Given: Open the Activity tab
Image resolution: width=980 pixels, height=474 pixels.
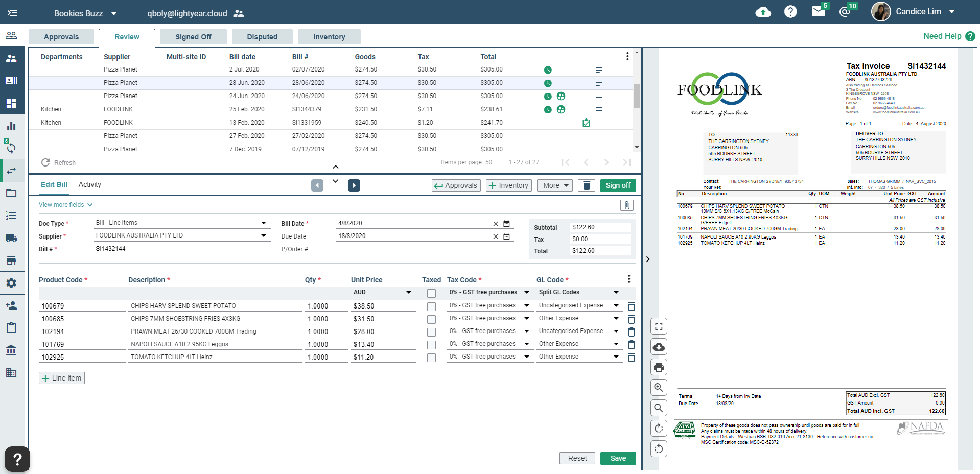Looking at the screenshot, I should (90, 184).
